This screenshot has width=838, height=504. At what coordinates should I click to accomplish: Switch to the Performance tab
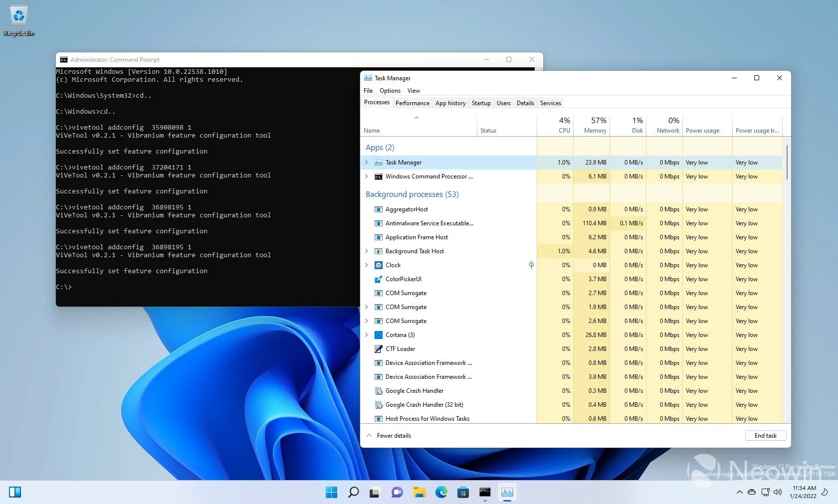[412, 103]
